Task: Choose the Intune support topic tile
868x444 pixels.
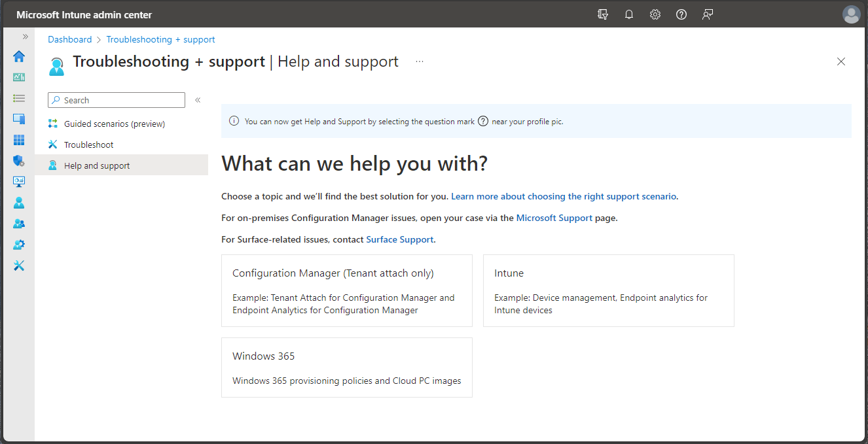Action: [x=608, y=290]
